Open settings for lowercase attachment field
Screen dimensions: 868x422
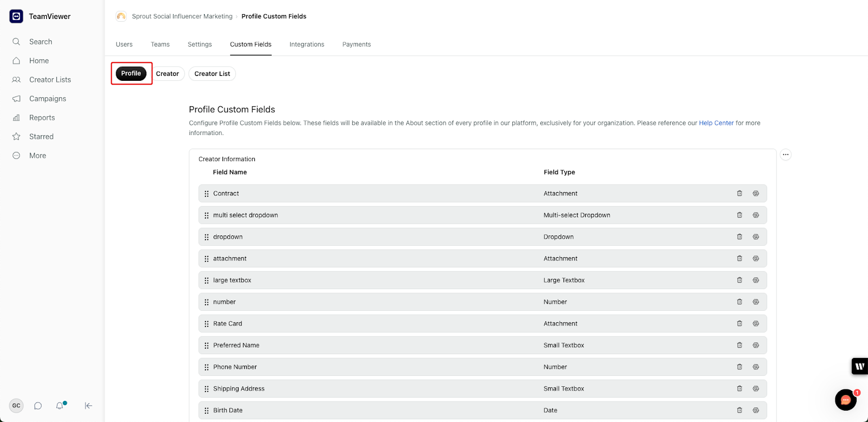coord(756,259)
